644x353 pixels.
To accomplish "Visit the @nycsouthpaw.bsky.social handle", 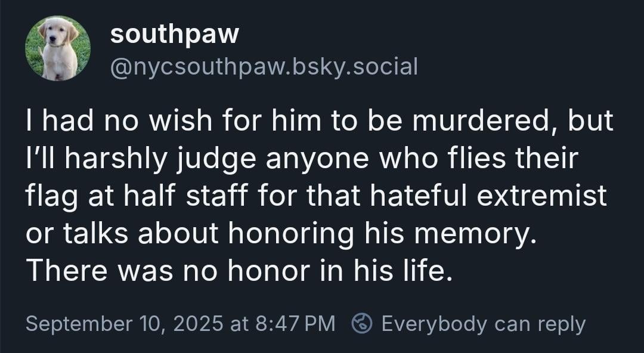I will tap(264, 66).
